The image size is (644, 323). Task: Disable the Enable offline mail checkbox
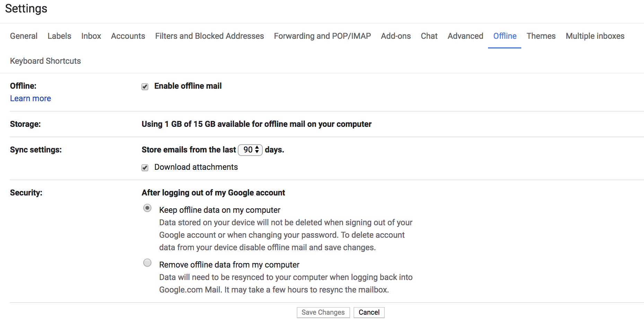pos(145,87)
